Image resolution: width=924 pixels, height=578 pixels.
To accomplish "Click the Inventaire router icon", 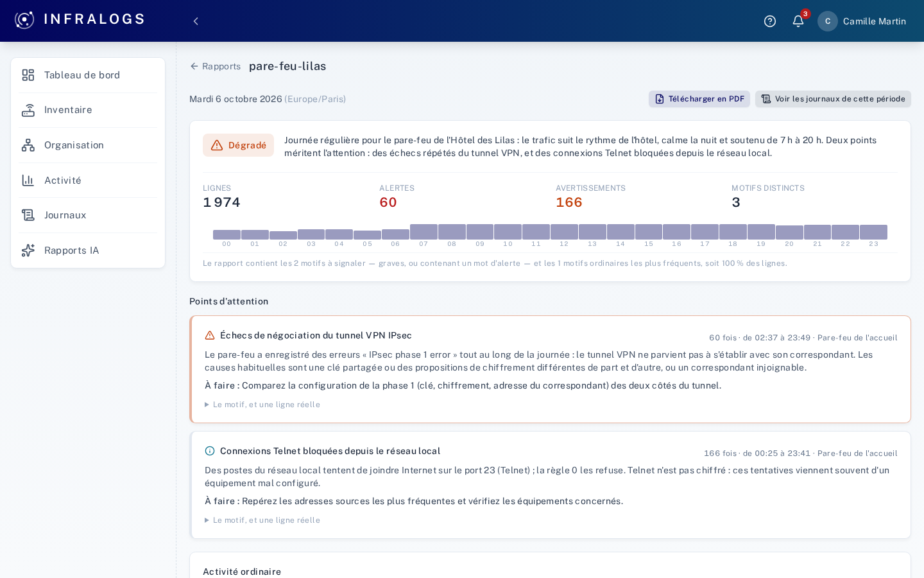I will (x=28, y=110).
